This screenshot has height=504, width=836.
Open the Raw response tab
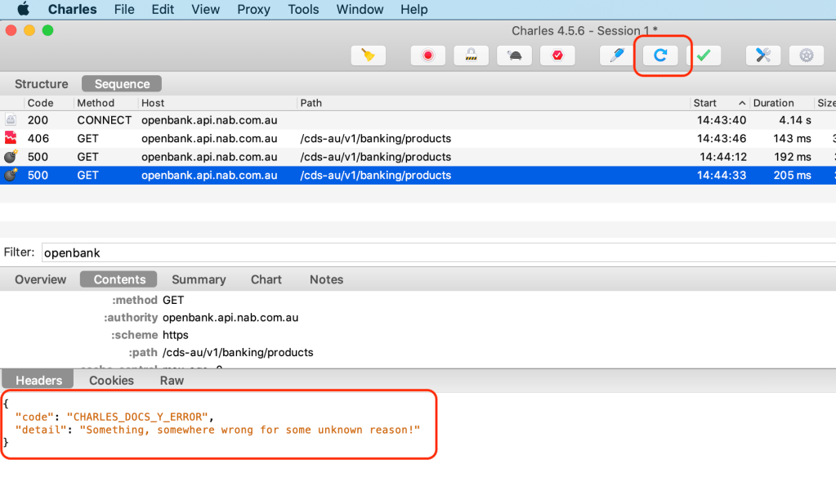[172, 381]
